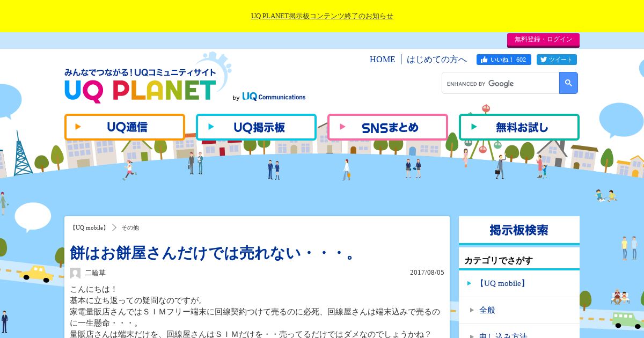Click the green arrow icon on 無料お試し tab
Image resolution: width=644 pixels, height=338 pixels.
pos(474,127)
